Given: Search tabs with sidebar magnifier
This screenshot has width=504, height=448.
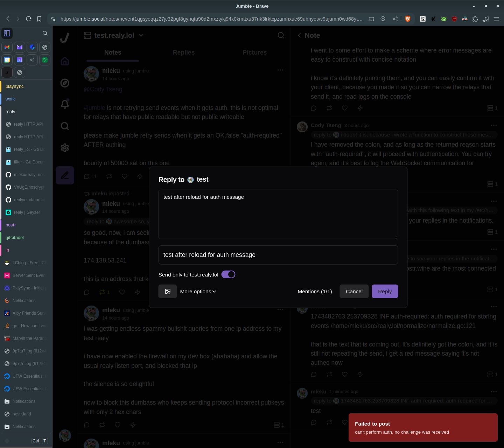Looking at the screenshot, I should (45, 33).
